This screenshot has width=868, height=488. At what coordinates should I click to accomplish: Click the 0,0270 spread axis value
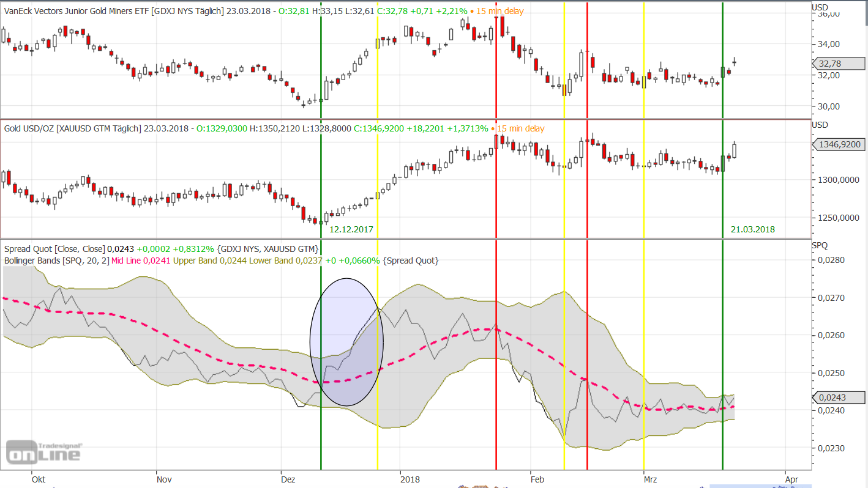[x=832, y=298]
